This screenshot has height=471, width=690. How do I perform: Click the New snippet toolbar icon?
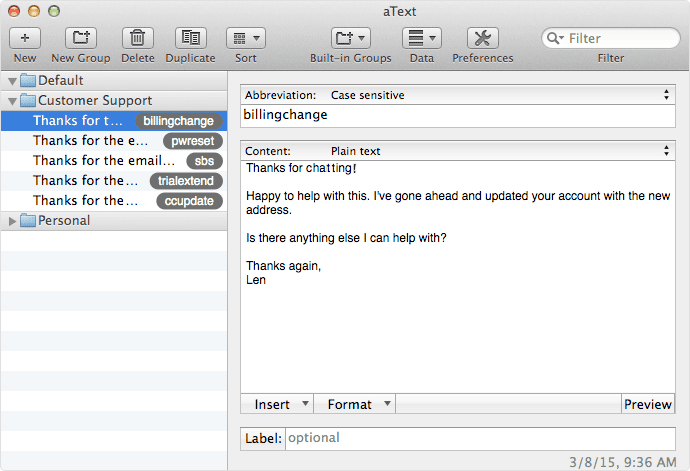pos(25,38)
